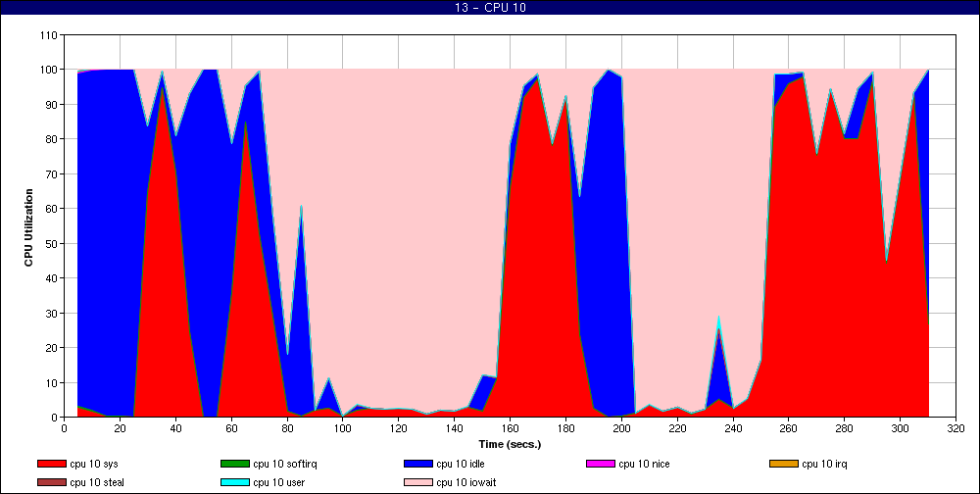980x494 pixels.
Task: Click the 160 tick on the time axis
Action: (x=510, y=428)
